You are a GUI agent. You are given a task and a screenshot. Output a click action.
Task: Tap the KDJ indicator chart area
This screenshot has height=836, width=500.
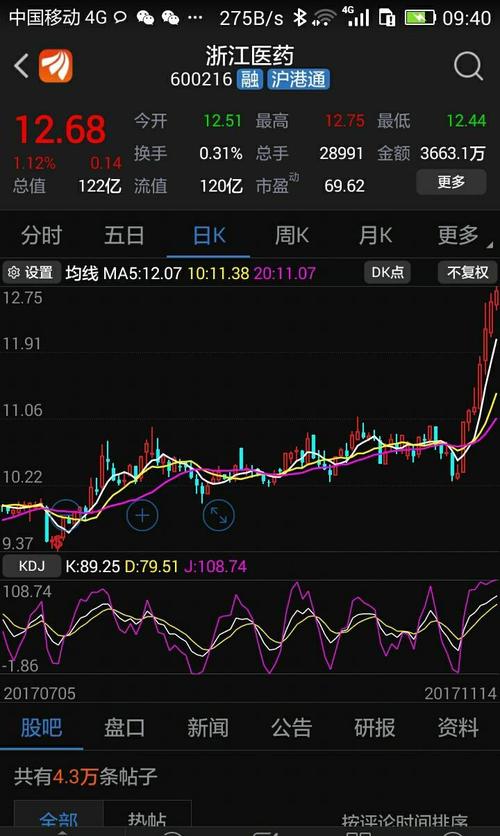pos(250,628)
